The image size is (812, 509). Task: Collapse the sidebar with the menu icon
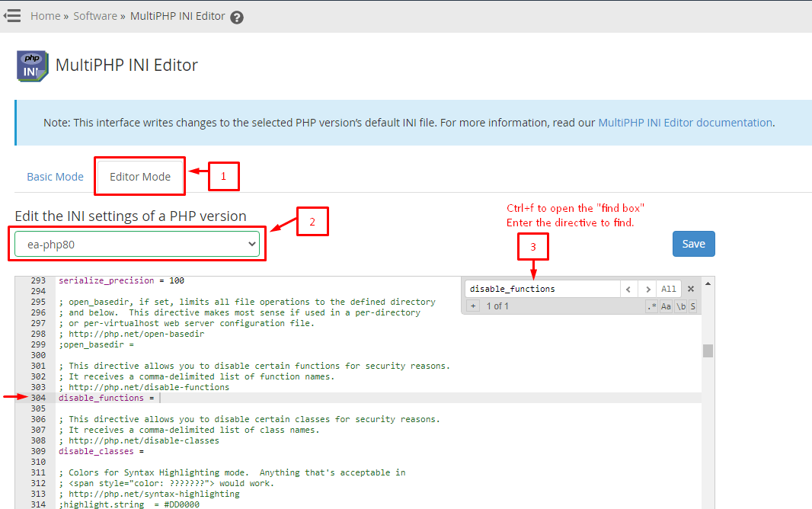click(12, 16)
